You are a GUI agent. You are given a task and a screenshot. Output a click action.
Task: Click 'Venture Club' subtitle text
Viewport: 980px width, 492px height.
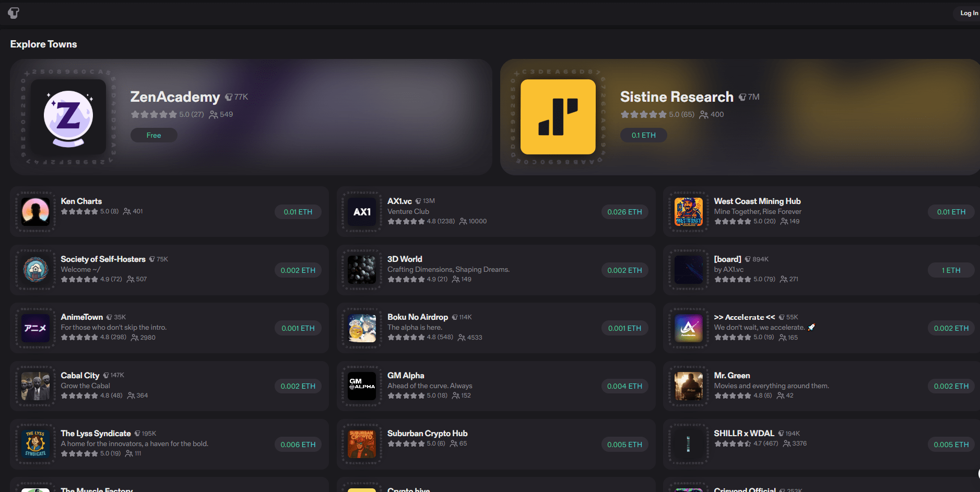tap(408, 211)
